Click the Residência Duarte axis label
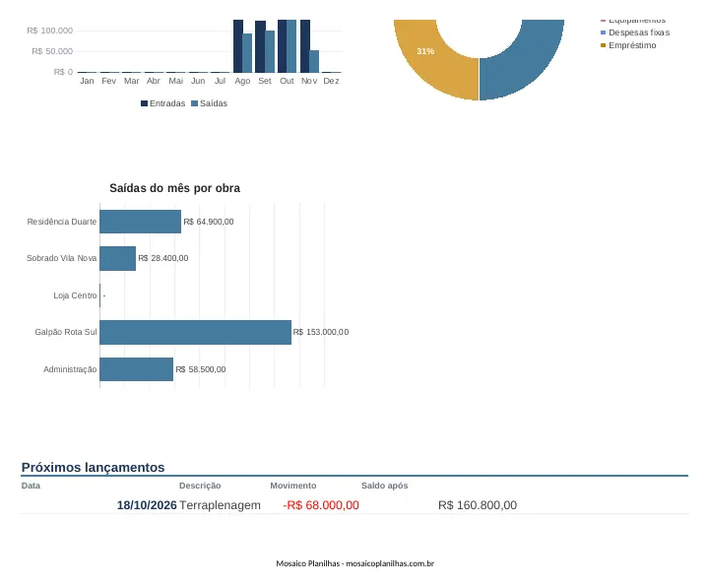Screen dimensions: 708x588 pyautogui.click(x=62, y=222)
